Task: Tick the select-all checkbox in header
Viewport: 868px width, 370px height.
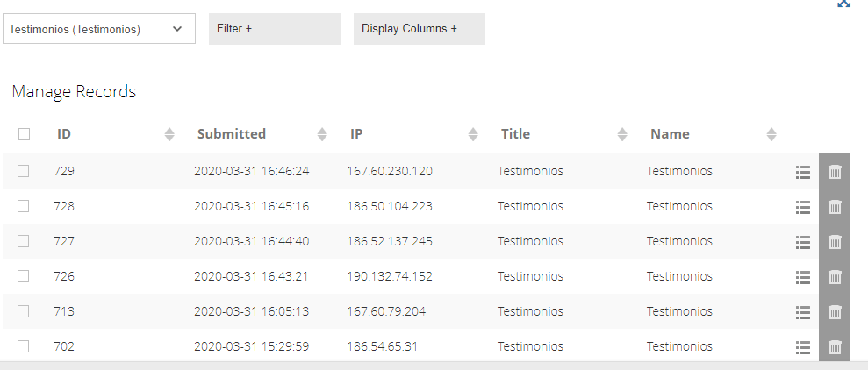Action: 24,134
